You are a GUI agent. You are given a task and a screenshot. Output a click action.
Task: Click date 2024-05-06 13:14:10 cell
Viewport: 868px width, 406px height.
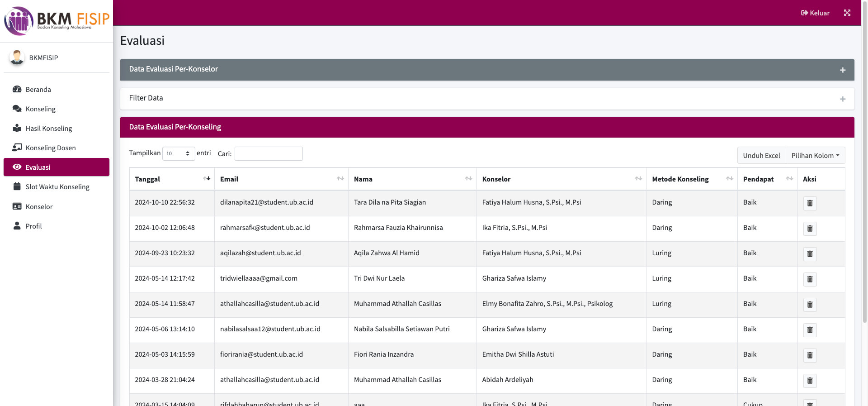point(172,329)
